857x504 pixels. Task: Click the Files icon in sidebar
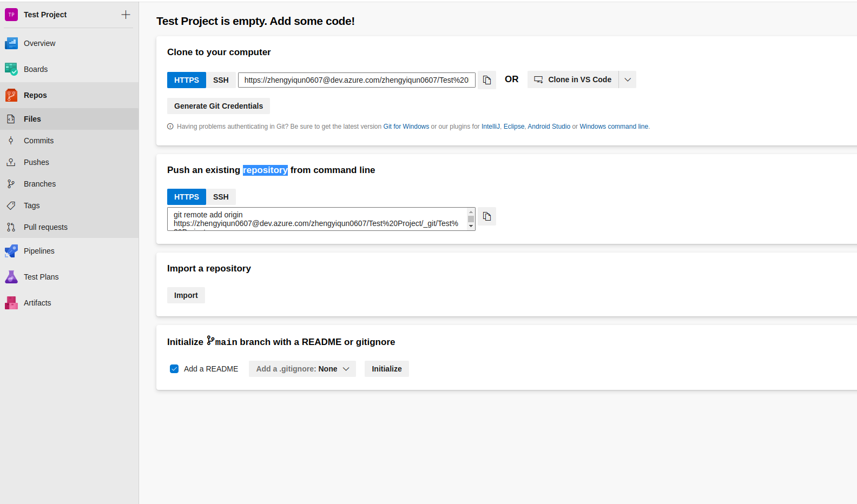[11, 119]
